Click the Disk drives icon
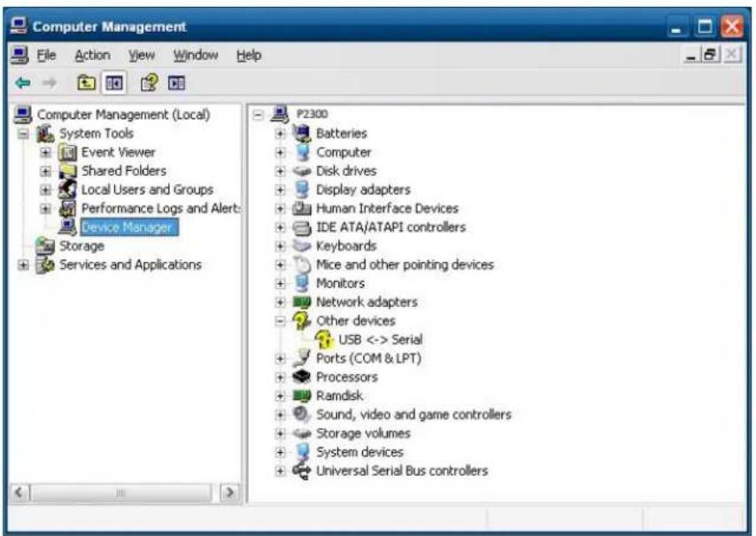 (x=302, y=171)
